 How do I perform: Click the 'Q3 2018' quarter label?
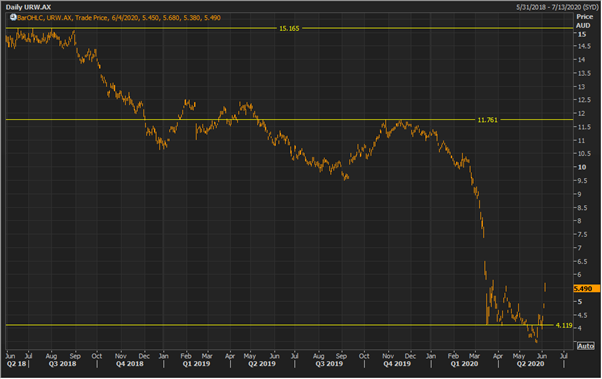coord(63,364)
